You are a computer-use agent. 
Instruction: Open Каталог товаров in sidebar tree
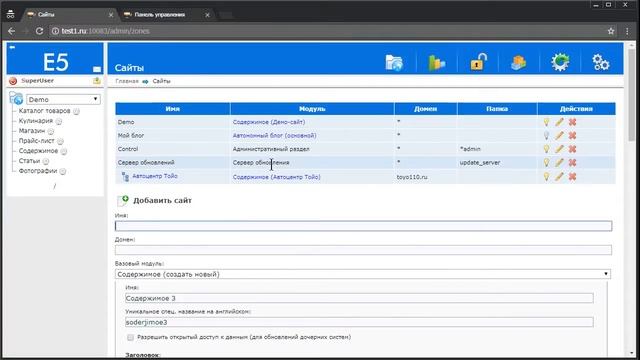click(x=44, y=111)
